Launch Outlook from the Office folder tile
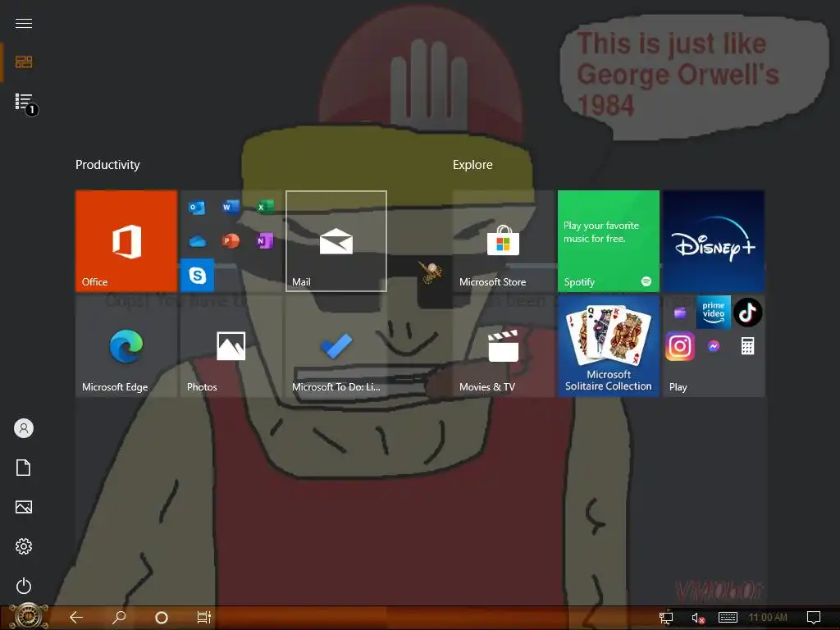This screenshot has width=840, height=630. coord(197,207)
